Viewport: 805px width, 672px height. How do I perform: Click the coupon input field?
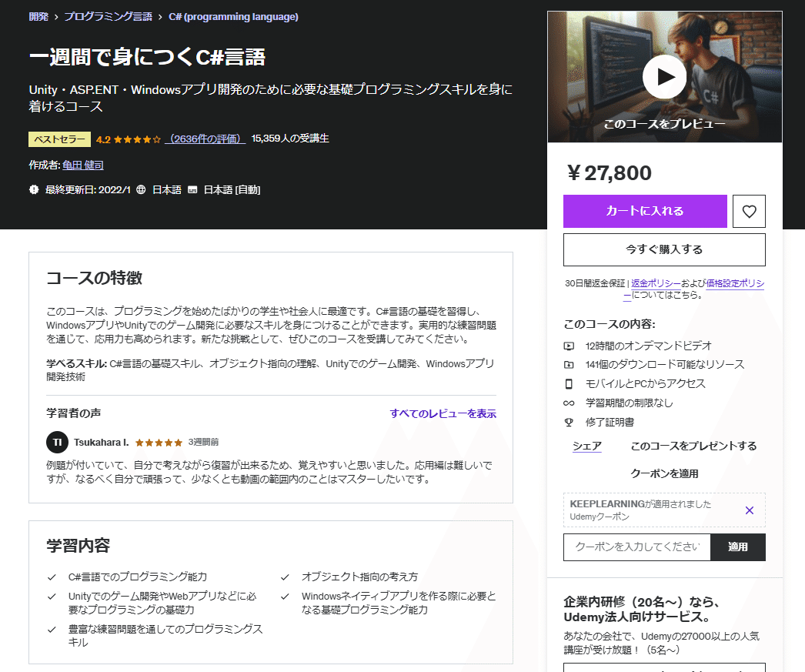[x=636, y=547]
